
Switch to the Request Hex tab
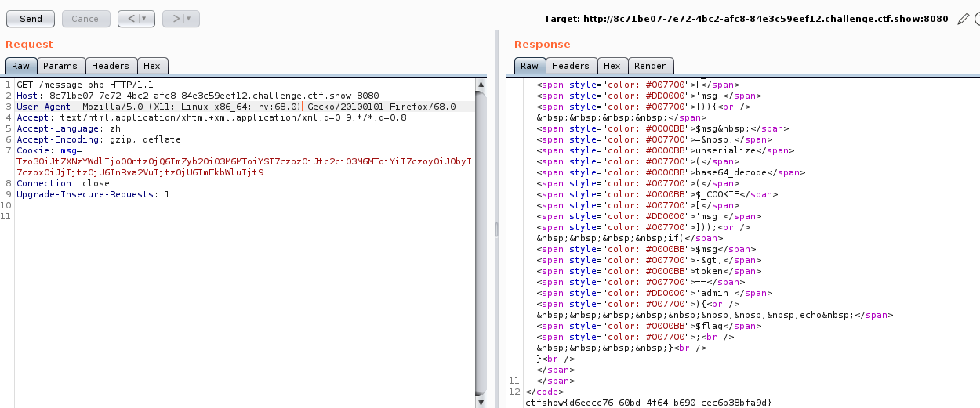[x=152, y=66]
